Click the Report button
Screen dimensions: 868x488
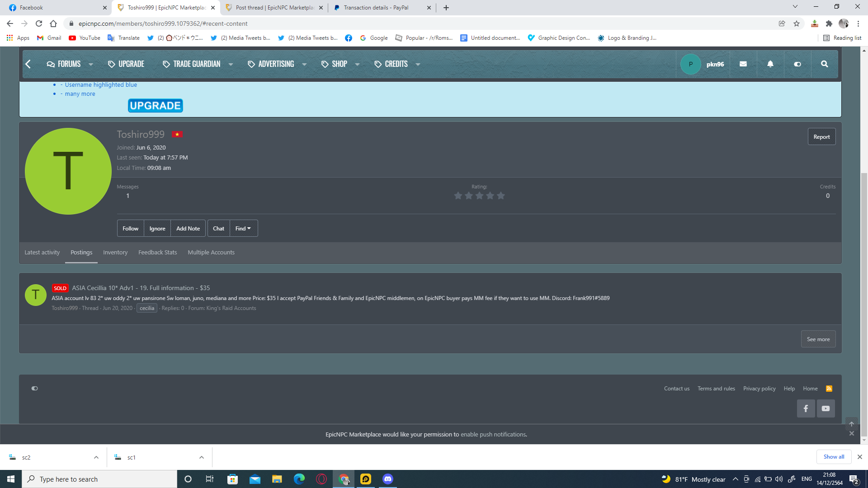pos(821,137)
